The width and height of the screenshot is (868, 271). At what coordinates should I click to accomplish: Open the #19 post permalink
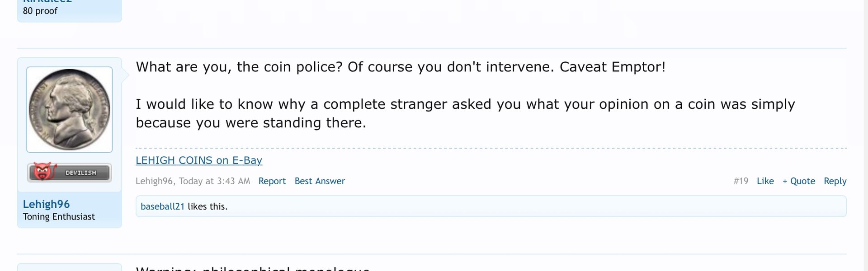pos(741,181)
